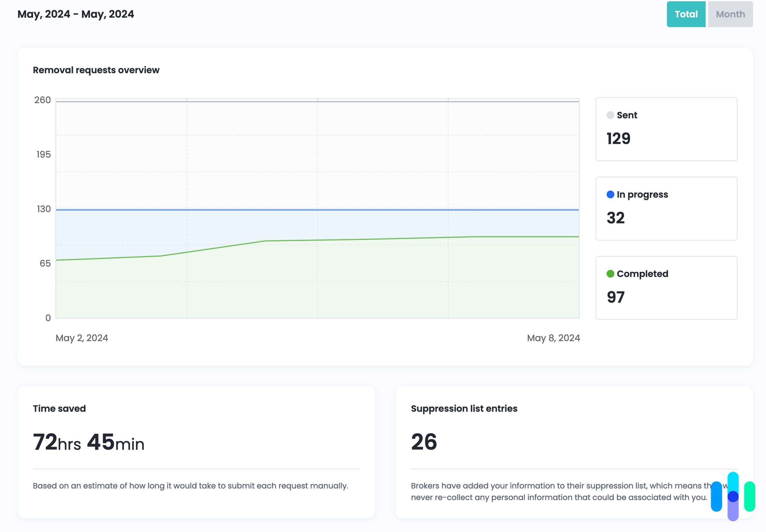Click the Time saved 72hrs 45min value

click(x=88, y=442)
